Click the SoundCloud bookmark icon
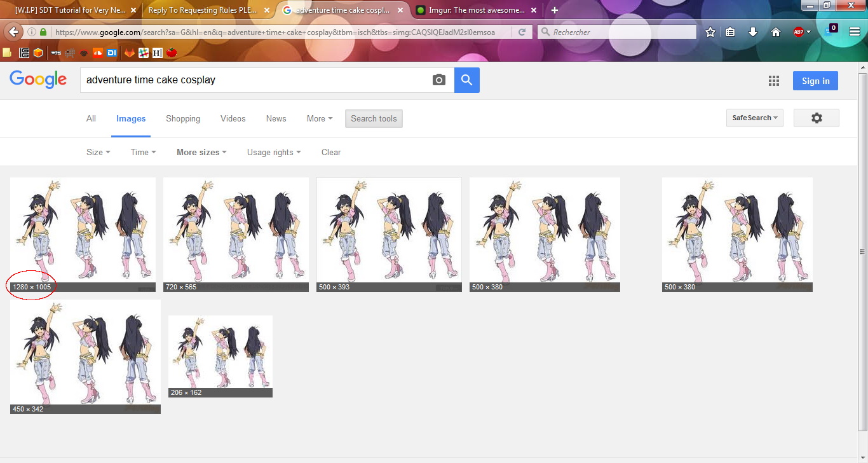This screenshot has height=463, width=868. (97, 53)
